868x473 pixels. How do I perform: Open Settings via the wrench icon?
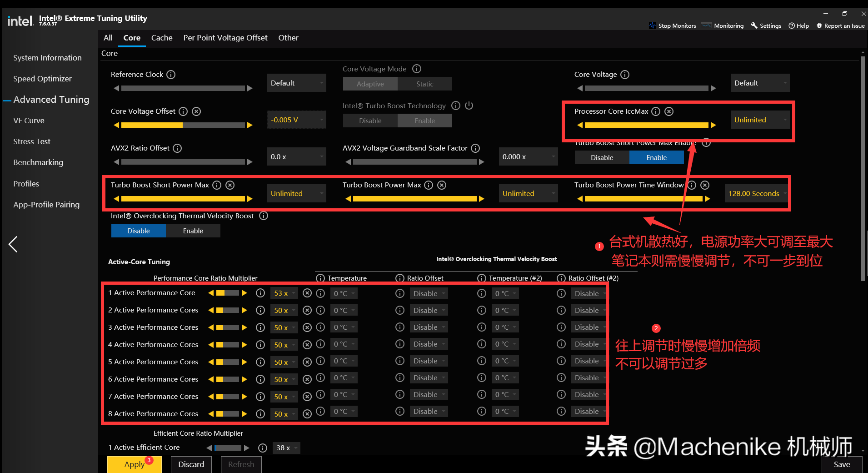[x=754, y=26]
